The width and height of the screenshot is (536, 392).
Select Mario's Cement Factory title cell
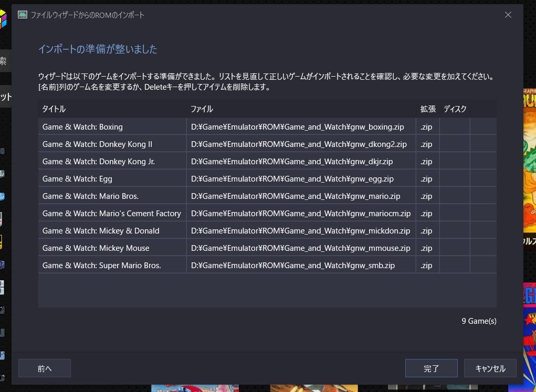pos(112,214)
